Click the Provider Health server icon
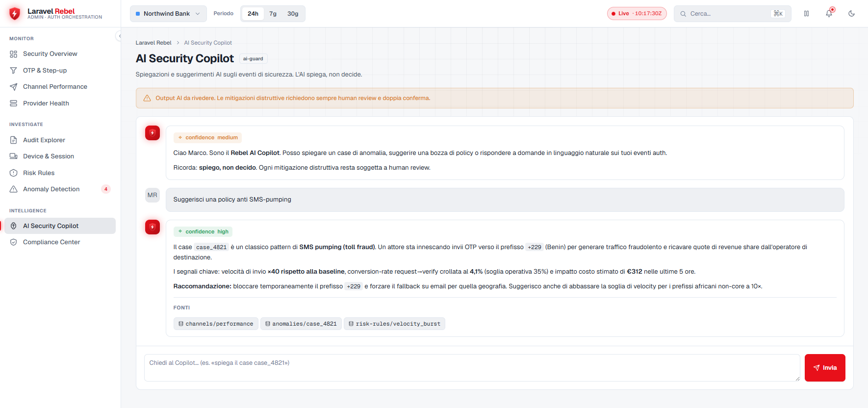868x408 pixels. pyautogui.click(x=14, y=103)
